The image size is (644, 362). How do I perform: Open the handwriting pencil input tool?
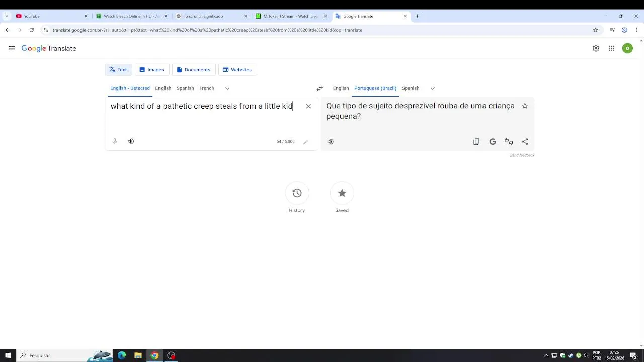click(305, 142)
